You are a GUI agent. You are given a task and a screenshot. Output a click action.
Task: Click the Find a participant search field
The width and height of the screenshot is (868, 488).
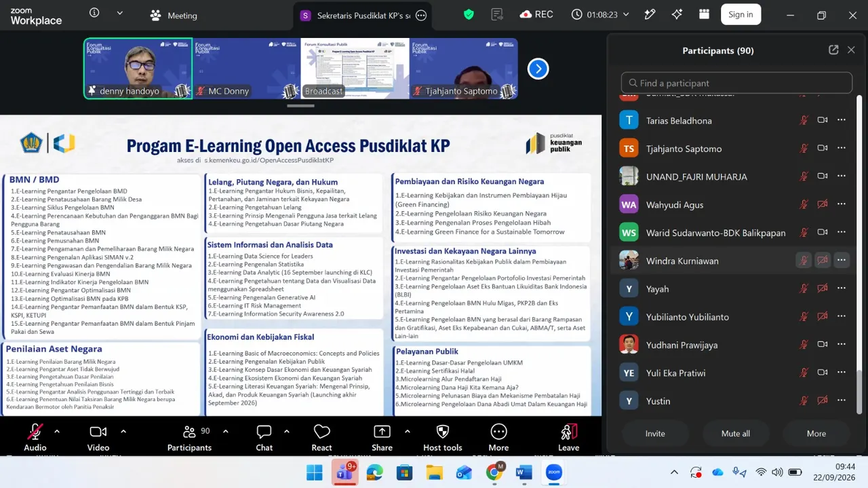point(736,83)
